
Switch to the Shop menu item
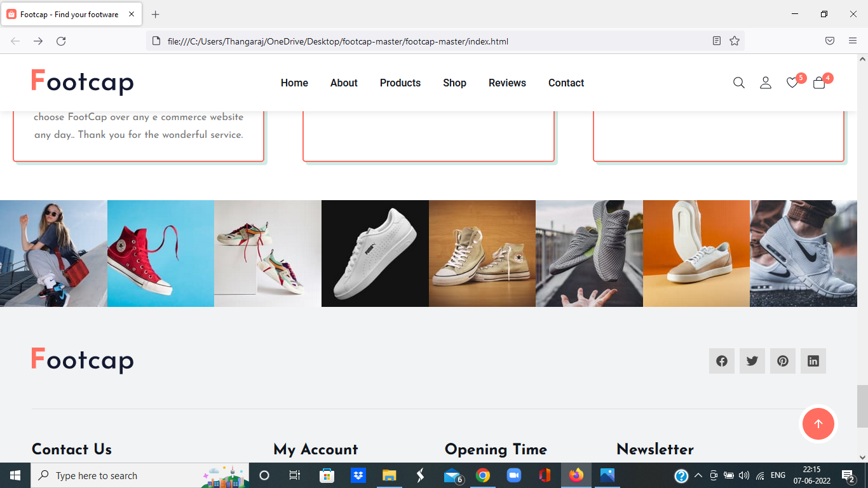[454, 83]
